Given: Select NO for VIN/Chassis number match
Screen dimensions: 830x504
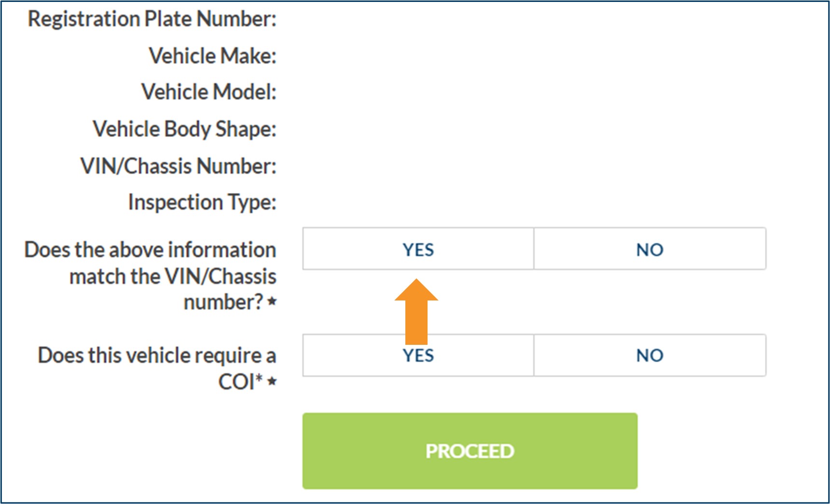Looking at the screenshot, I should click(x=650, y=249).
